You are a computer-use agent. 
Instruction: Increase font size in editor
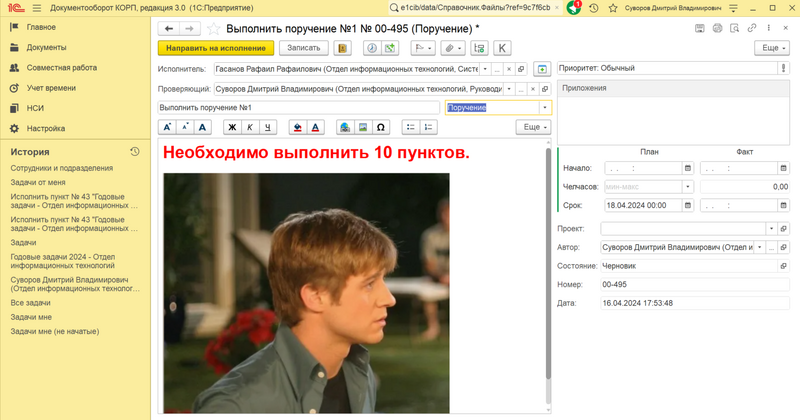(167, 127)
